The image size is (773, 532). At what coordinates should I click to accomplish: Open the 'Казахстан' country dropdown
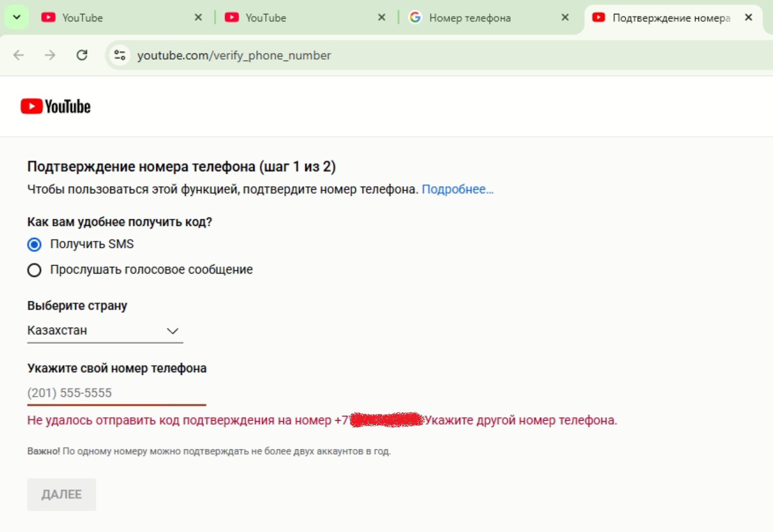[105, 330]
